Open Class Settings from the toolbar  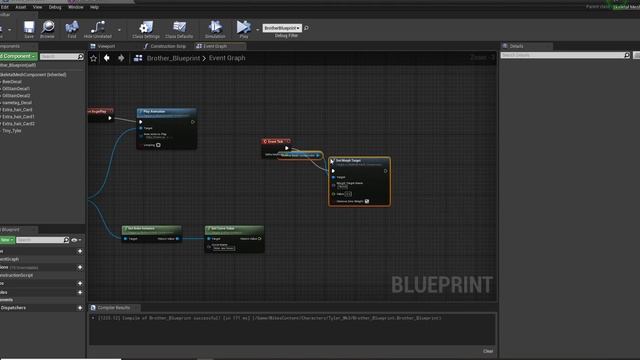pyautogui.click(x=146, y=28)
